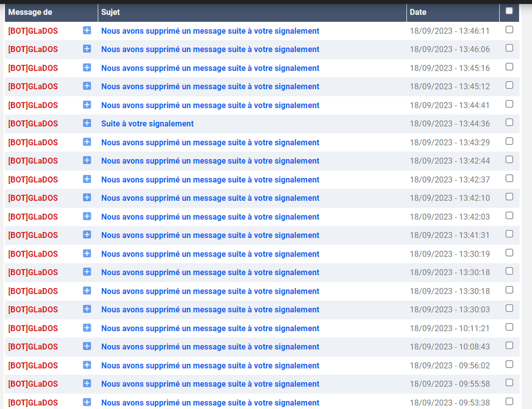The image size is (532, 409).
Task: Expand the message preview for 13:30:03
Action: point(87,309)
